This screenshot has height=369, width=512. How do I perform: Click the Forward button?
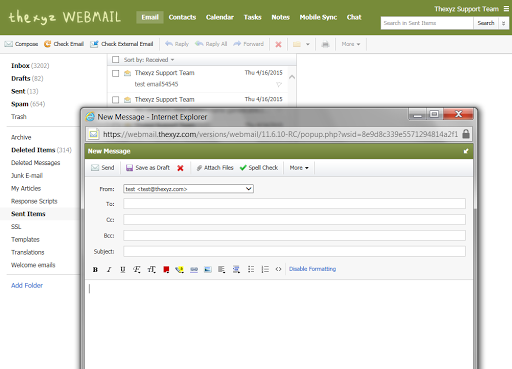(249, 44)
